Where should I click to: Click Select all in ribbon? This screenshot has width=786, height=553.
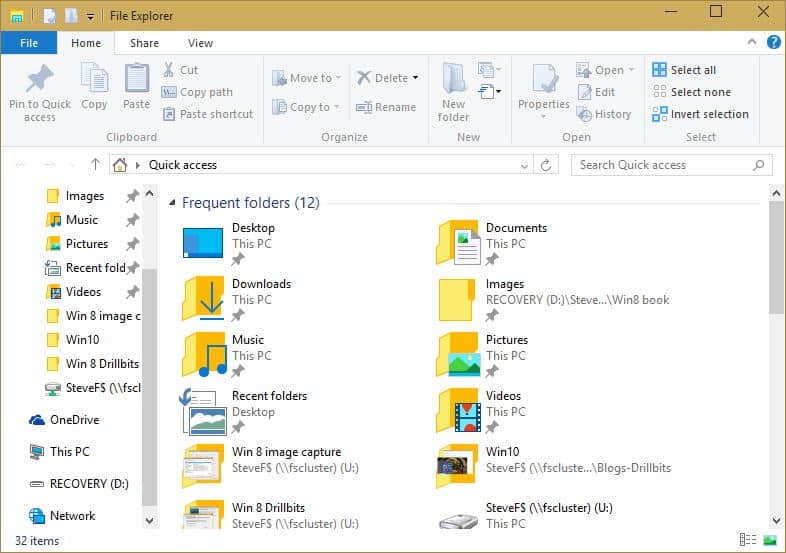[x=684, y=70]
